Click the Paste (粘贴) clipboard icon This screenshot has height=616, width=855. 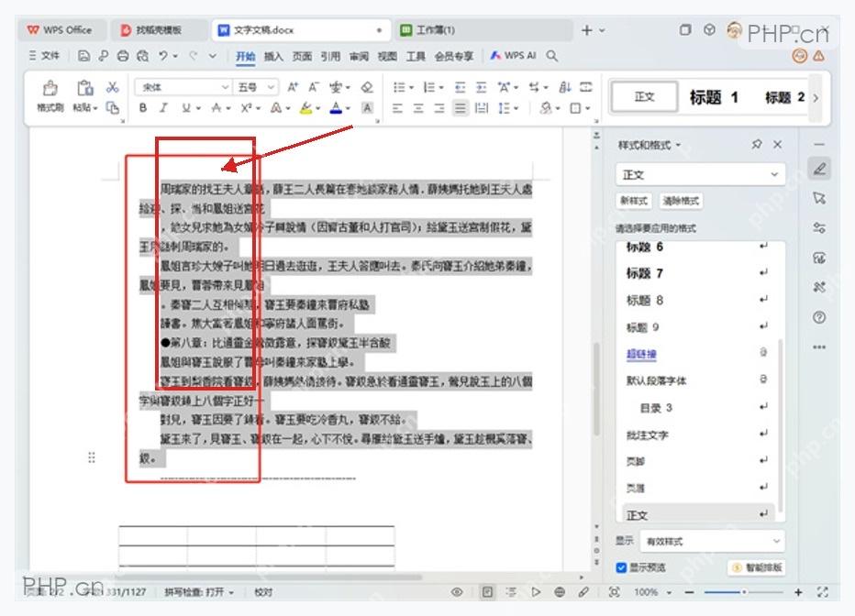[84, 88]
